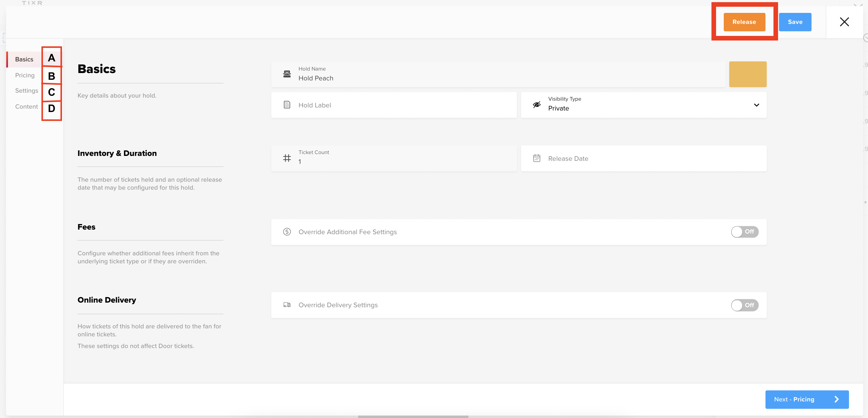868x418 pixels.
Task: Click into the Hold Label field
Action: pos(393,105)
